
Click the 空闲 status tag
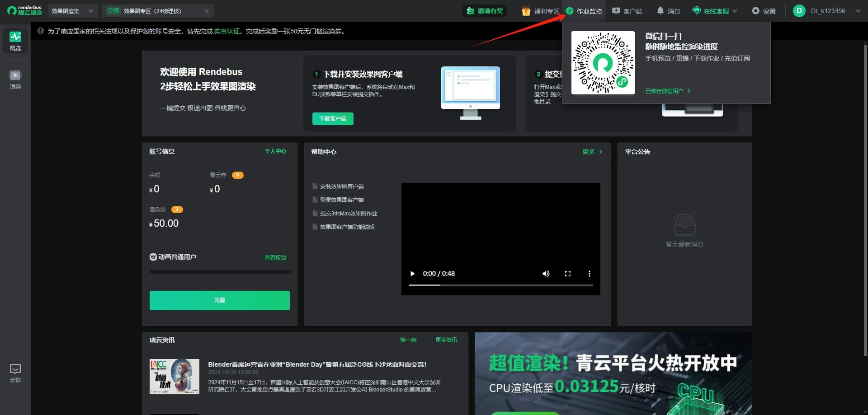[x=113, y=11]
